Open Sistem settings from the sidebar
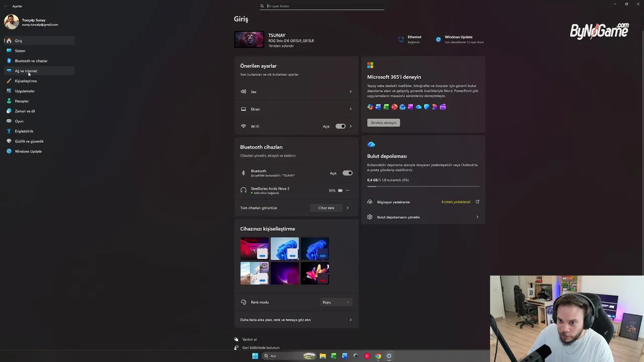This screenshot has width=644, height=362. [39, 51]
